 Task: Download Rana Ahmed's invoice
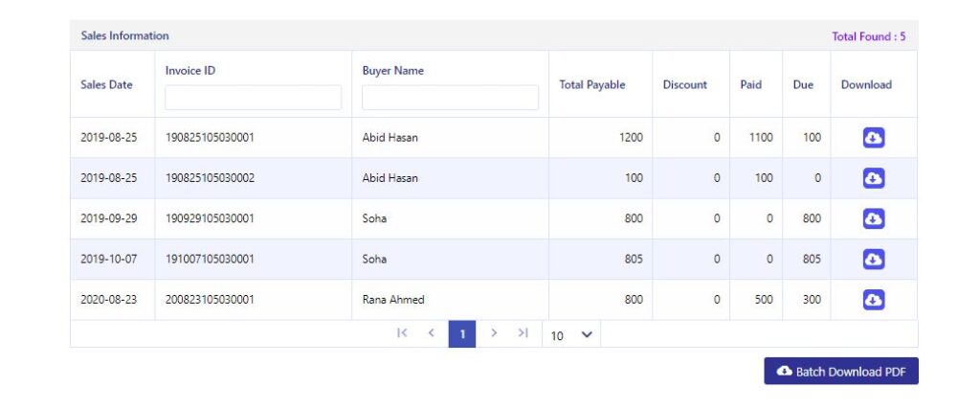pyautogui.click(x=873, y=300)
